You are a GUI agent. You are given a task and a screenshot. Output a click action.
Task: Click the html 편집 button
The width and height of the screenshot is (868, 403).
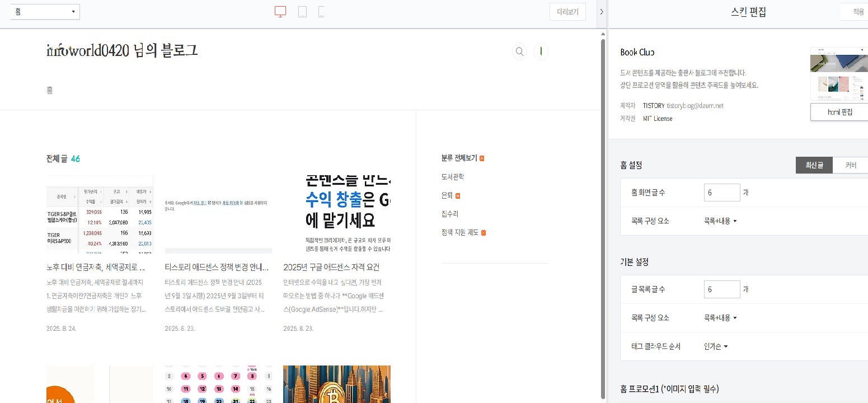pos(839,112)
